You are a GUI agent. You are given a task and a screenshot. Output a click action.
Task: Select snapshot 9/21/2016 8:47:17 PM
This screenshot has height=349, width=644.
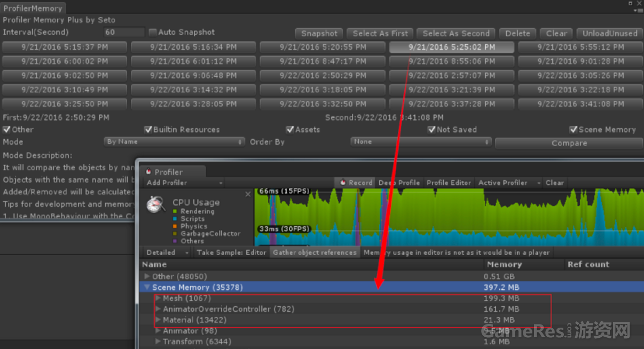[323, 61]
